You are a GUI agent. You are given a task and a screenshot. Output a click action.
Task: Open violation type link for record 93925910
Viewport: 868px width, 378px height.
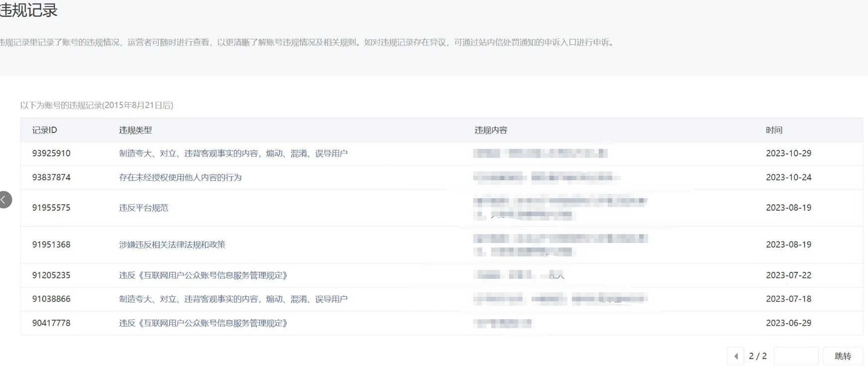[x=233, y=153]
